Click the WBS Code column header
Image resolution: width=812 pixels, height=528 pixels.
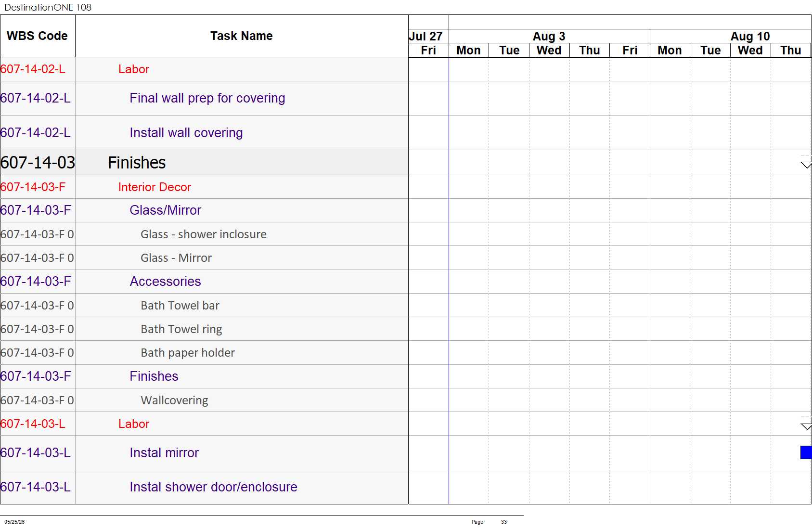[x=38, y=36]
